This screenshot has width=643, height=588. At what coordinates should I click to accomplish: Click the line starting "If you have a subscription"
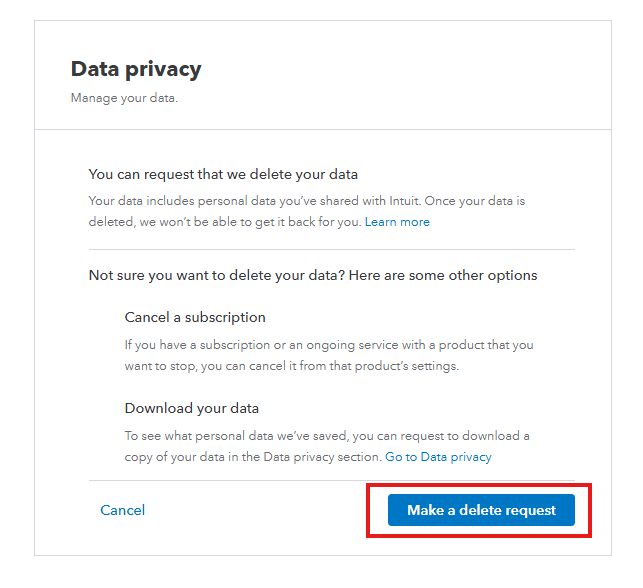(329, 345)
